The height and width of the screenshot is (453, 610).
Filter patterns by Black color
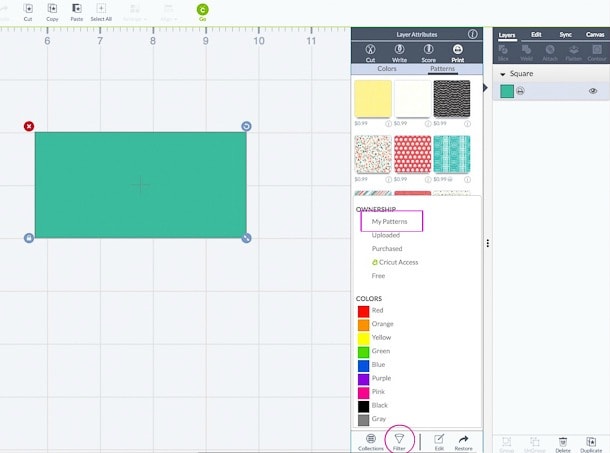click(x=373, y=406)
